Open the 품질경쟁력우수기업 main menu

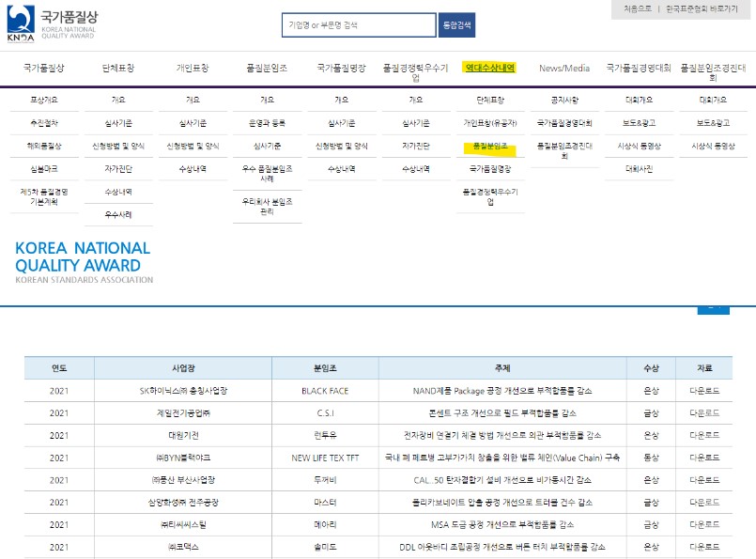click(416, 72)
